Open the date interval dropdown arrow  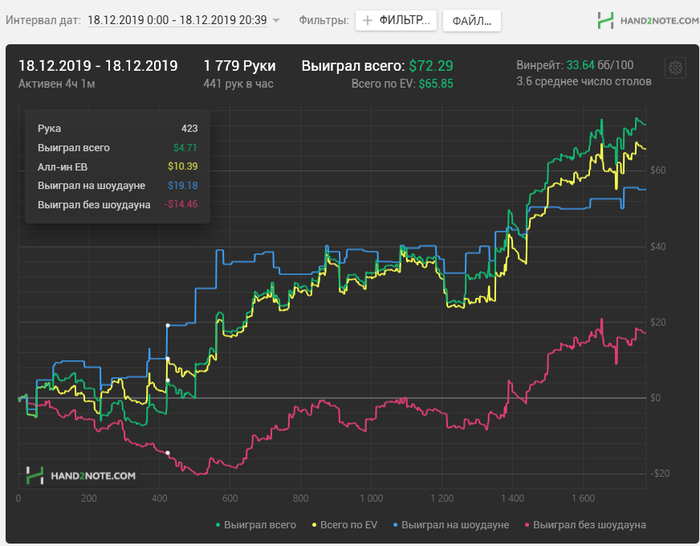[276, 21]
